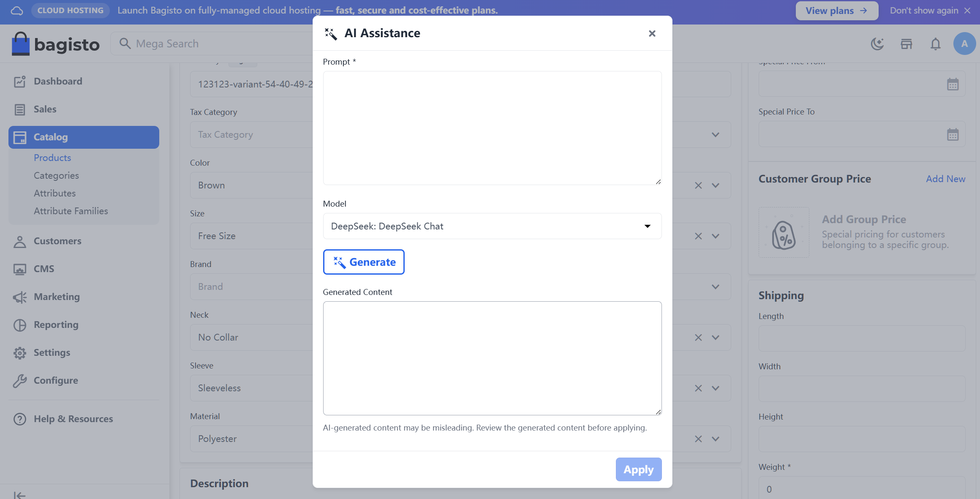
Task: Click the Height input field
Action: click(x=862, y=439)
